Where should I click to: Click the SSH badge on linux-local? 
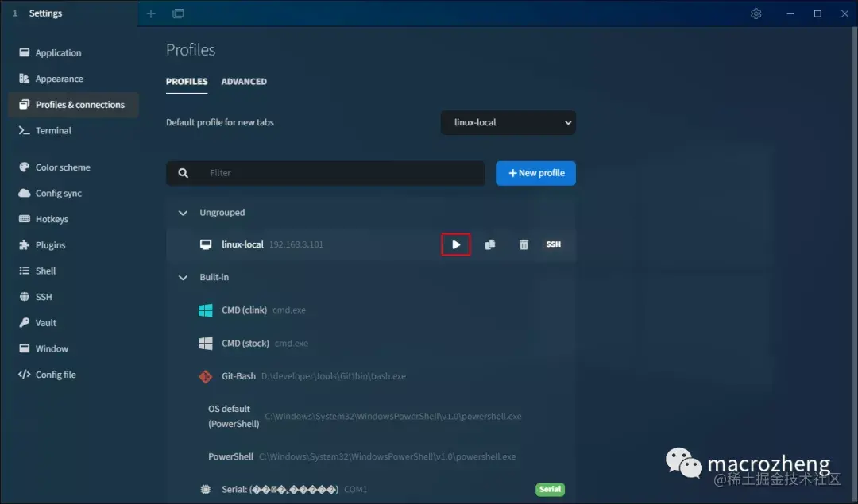pos(553,244)
